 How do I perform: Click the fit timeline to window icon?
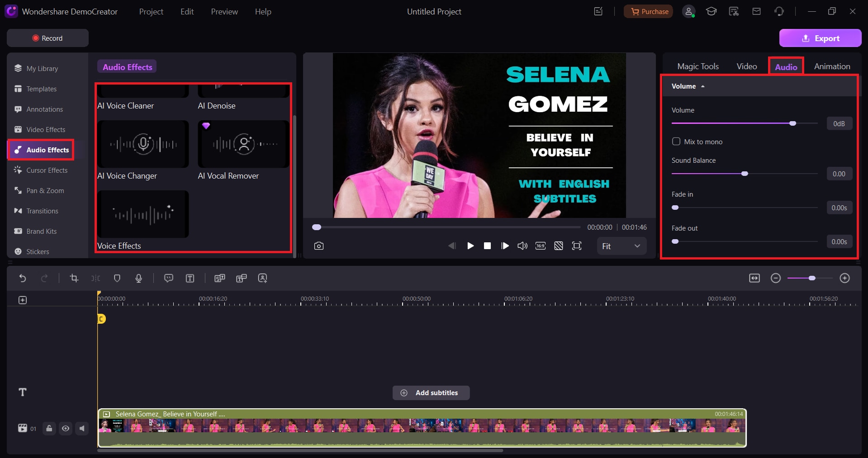pos(754,278)
